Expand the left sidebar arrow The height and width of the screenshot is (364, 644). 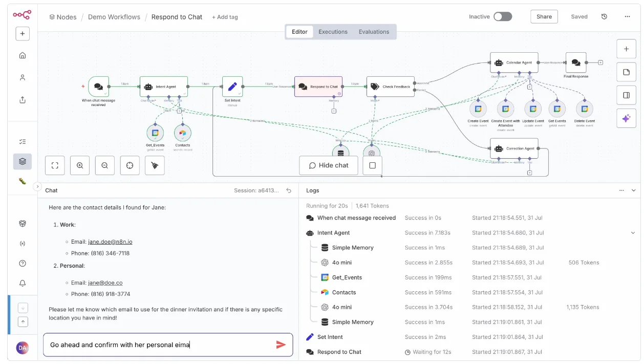[37, 187]
